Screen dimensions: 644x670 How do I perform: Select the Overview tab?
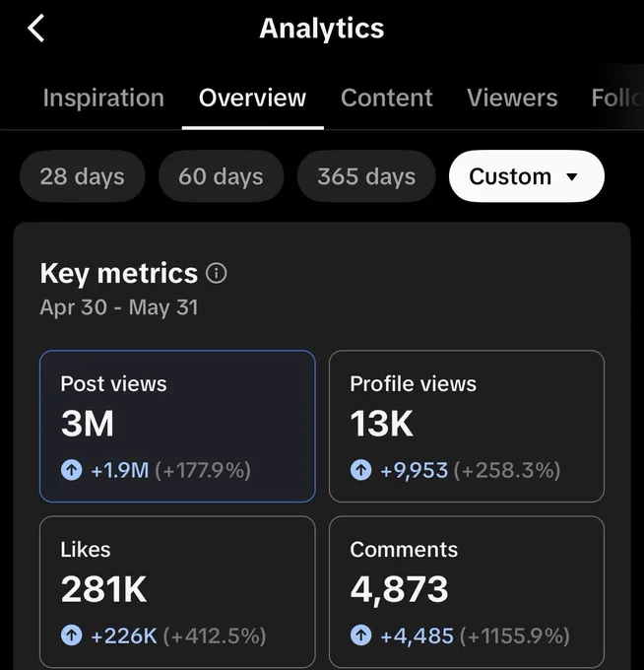coord(252,98)
